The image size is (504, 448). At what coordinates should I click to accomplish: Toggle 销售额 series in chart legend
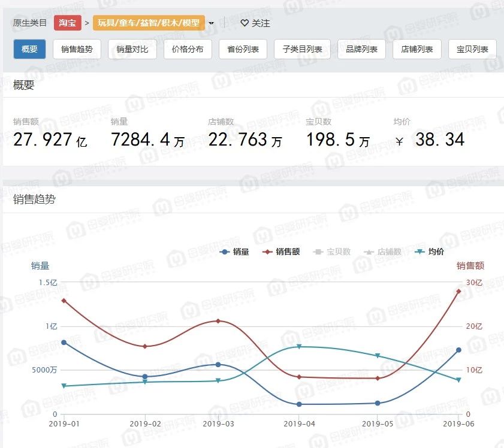[x=282, y=252]
